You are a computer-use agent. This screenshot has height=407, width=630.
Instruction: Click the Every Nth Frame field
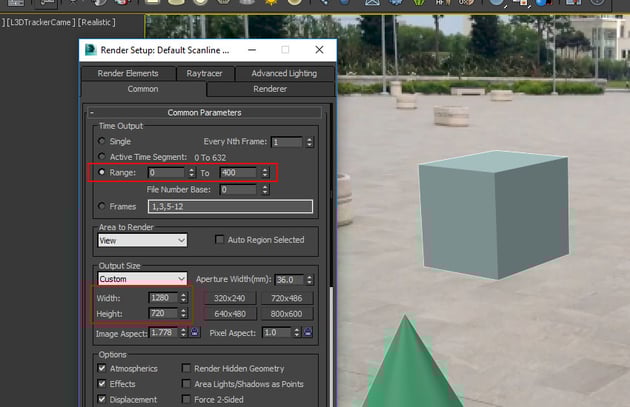point(286,142)
